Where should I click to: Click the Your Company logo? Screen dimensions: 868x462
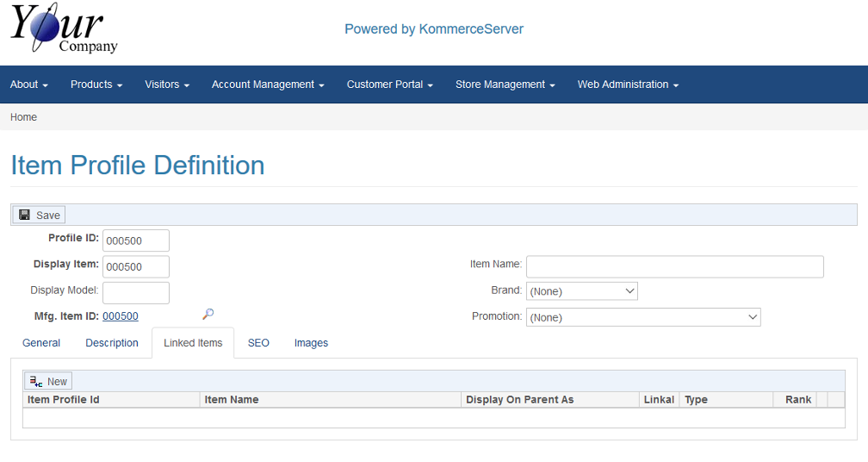[x=64, y=30]
